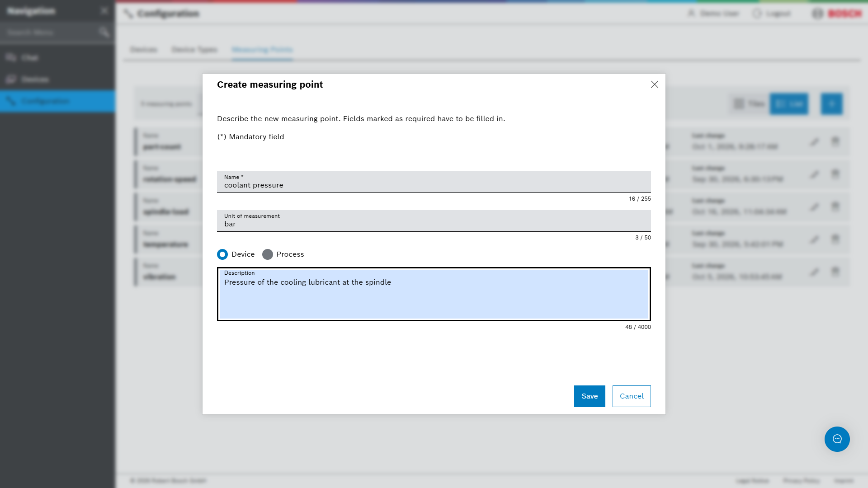Screen dimensions: 868x488
Task: Click inside the Description text area
Action: (434, 294)
